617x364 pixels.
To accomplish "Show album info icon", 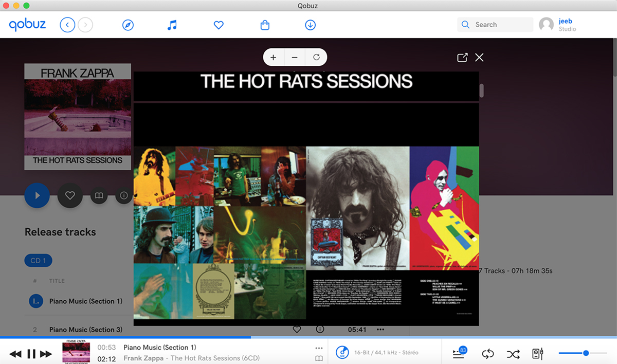I will click(124, 196).
